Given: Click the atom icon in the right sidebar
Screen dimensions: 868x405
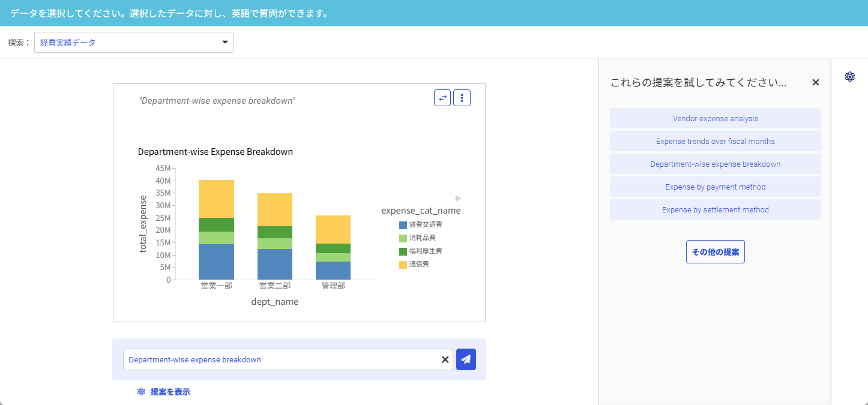Looking at the screenshot, I should tap(849, 77).
